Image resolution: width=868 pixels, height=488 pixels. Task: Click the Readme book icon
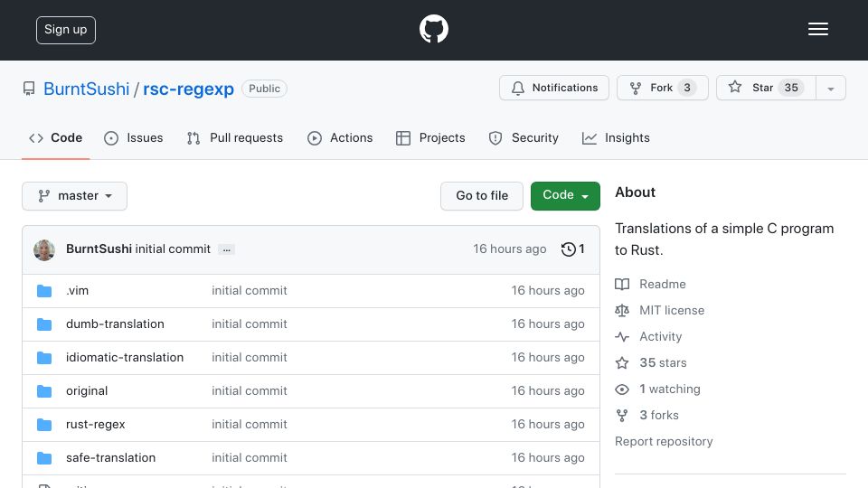pyautogui.click(x=622, y=285)
